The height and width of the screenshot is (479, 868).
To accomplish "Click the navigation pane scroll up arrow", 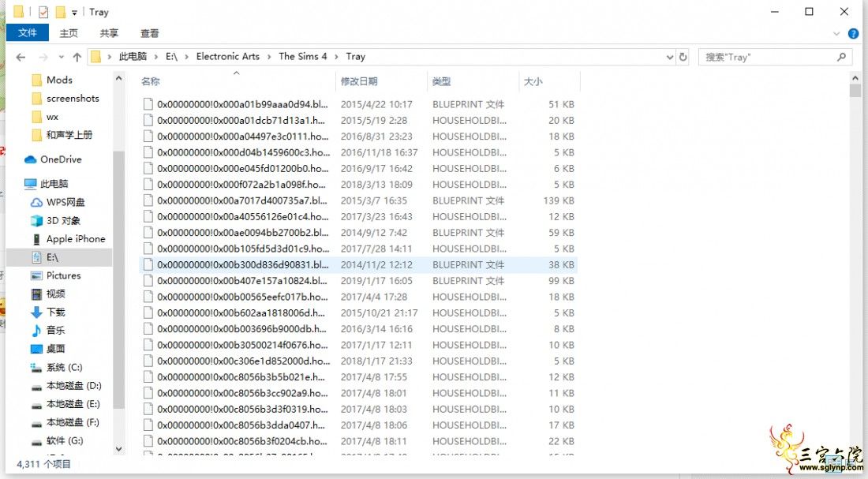I will 118,79.
